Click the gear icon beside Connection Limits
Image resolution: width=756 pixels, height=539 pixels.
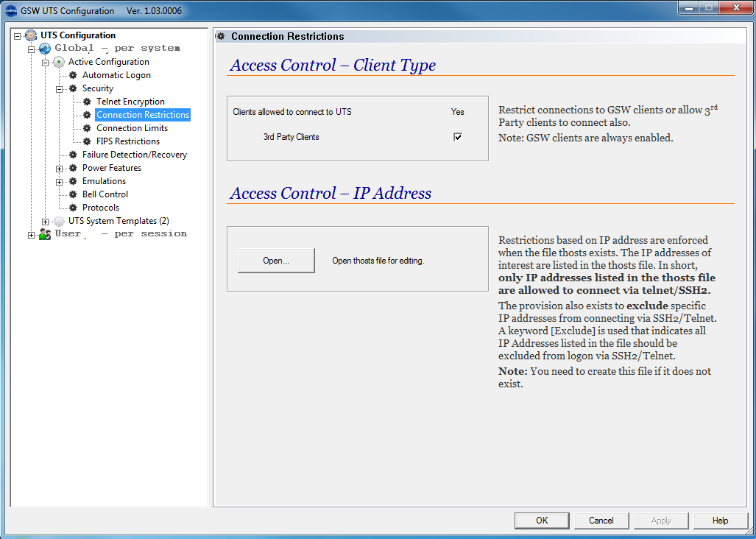pos(87,128)
